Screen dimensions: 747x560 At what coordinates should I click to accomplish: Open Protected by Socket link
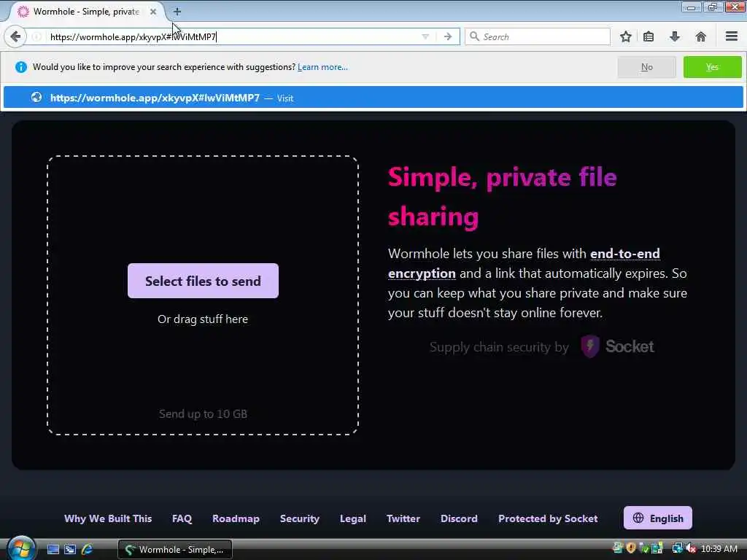548,518
